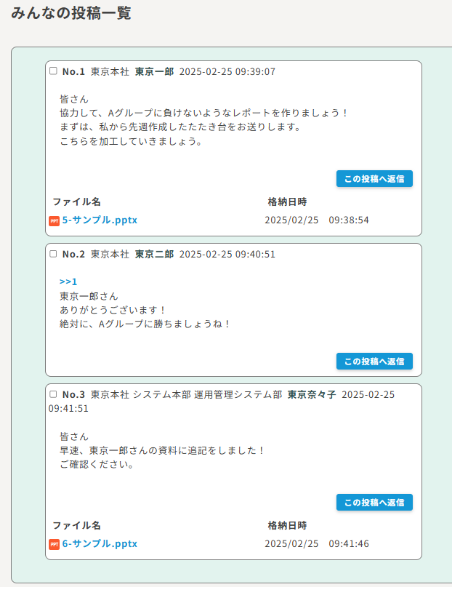Click the ファイル名 header in post No.1
Screen dimensions: 452x594
tap(77, 202)
